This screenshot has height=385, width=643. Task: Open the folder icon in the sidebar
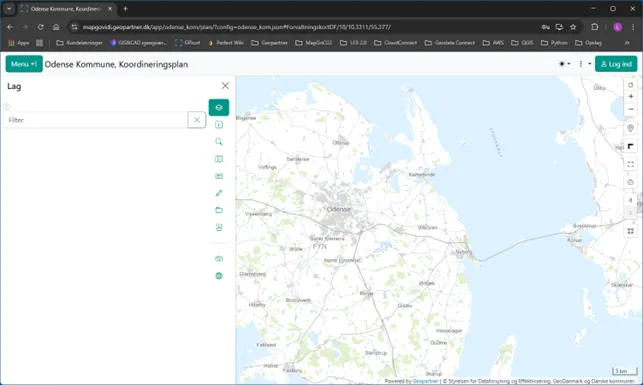pos(219,210)
